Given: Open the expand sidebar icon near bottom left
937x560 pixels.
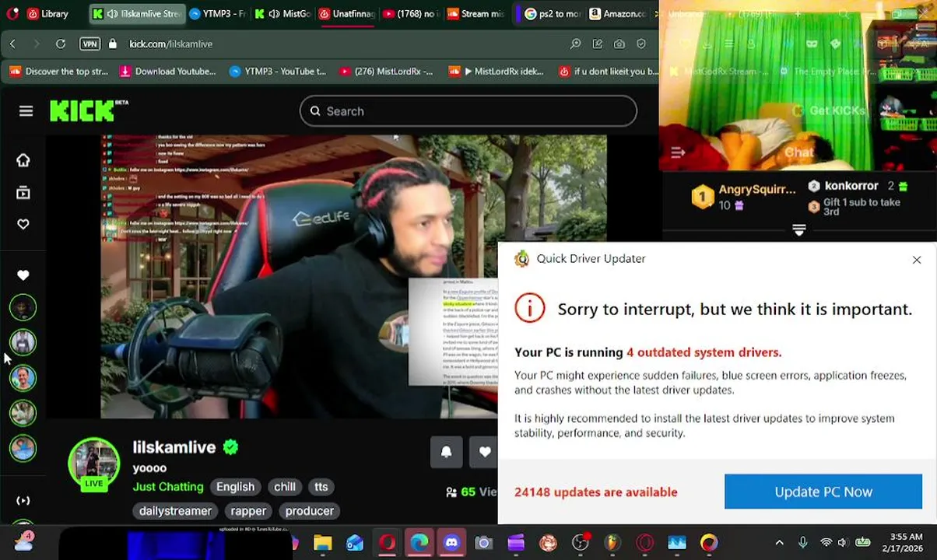Looking at the screenshot, I should click(x=23, y=501).
